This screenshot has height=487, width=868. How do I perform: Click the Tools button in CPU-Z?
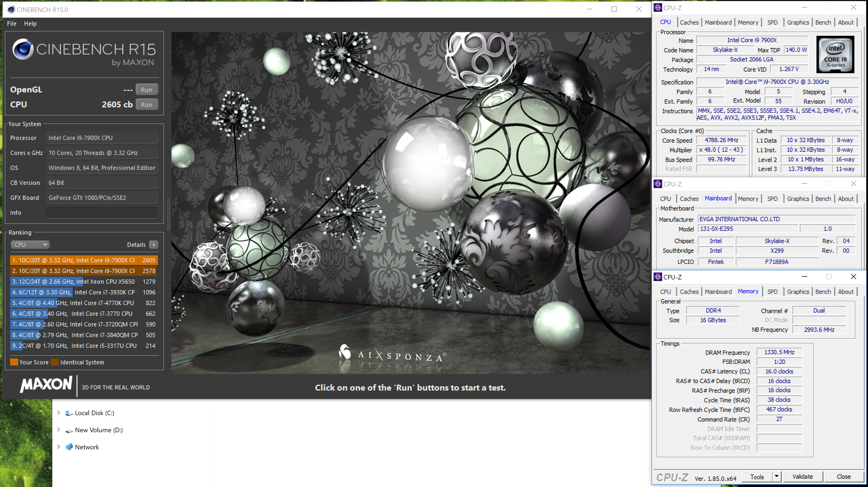click(757, 477)
